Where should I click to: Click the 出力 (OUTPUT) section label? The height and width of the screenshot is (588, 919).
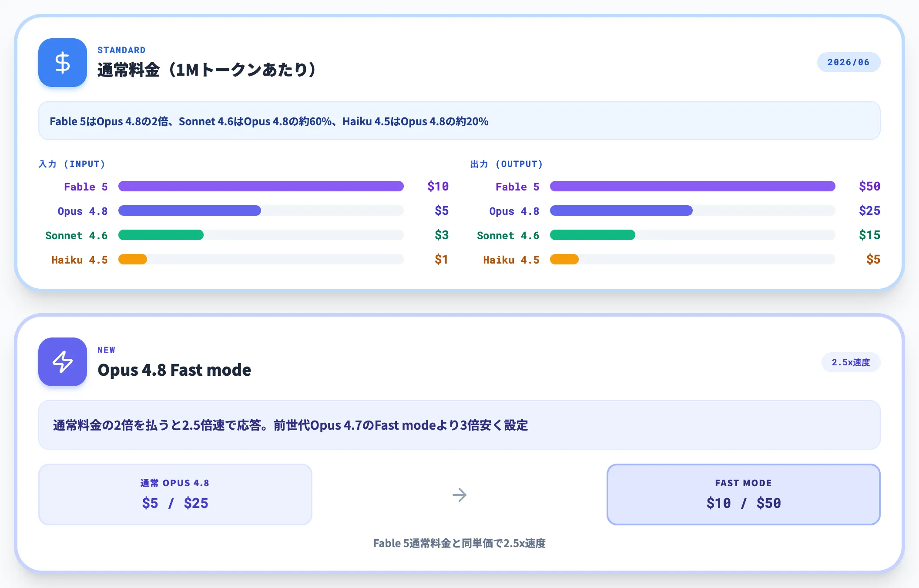[506, 164]
